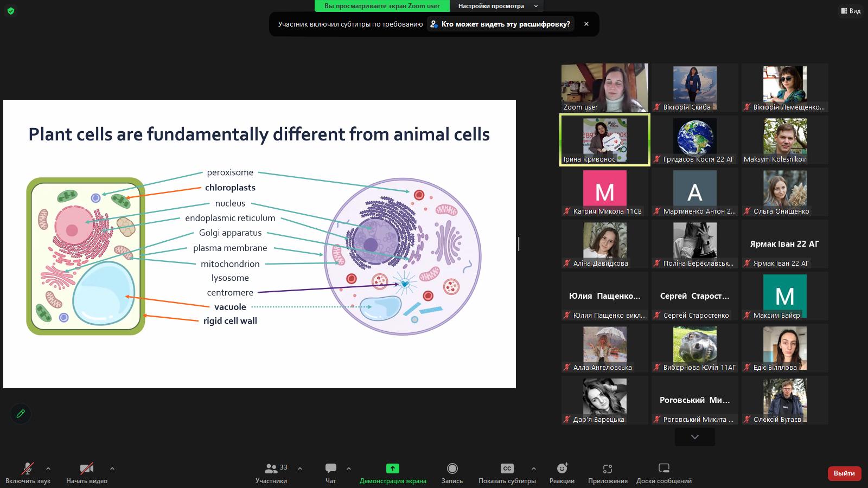Image resolution: width=868 pixels, height=488 pixels.
Task: Unmute the microphone
Action: (x=27, y=468)
